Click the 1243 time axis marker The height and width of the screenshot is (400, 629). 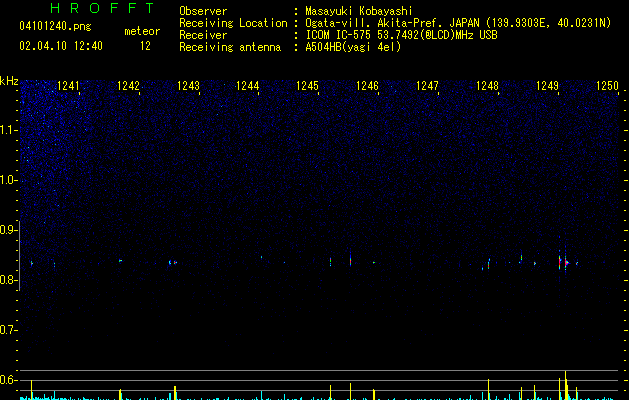[188, 86]
